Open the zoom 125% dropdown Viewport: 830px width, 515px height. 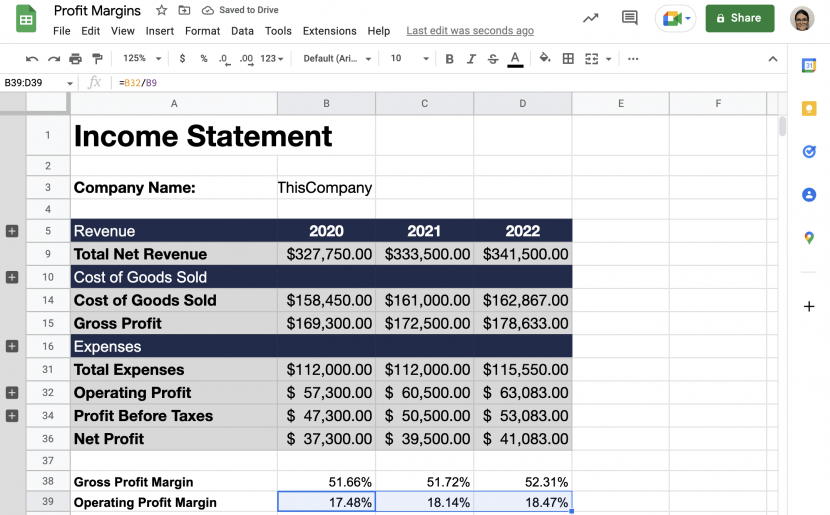142,58
